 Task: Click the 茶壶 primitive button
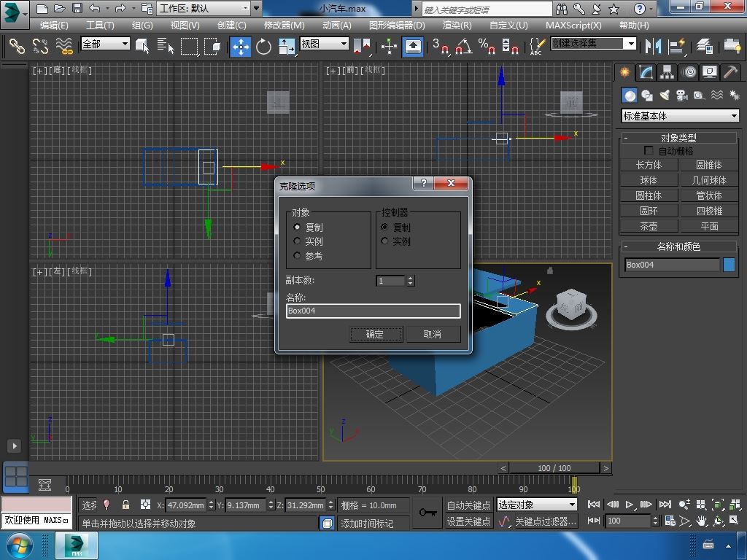click(649, 226)
